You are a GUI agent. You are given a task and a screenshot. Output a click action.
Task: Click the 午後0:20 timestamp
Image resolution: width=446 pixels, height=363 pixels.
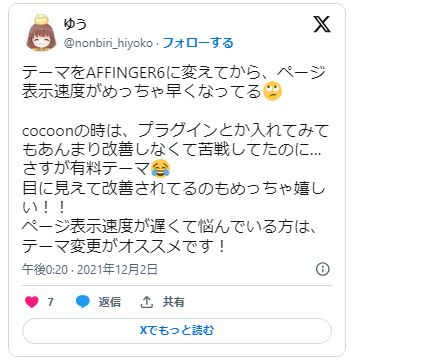(x=45, y=269)
